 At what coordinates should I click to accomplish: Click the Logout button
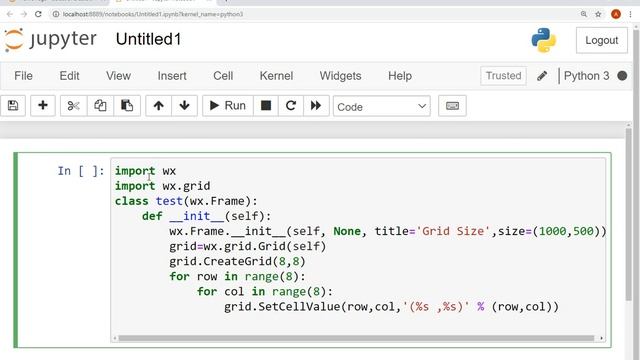click(x=602, y=40)
